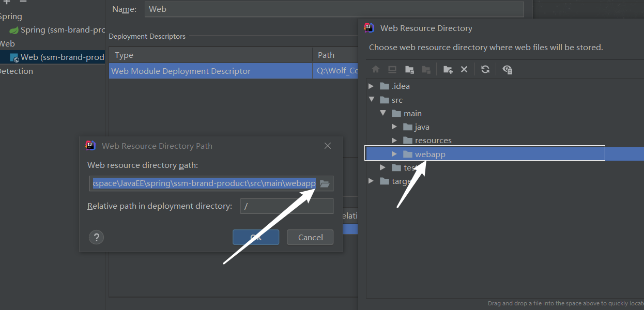644x310 pixels.
Task: Click the java folder icon
Action: (x=408, y=127)
